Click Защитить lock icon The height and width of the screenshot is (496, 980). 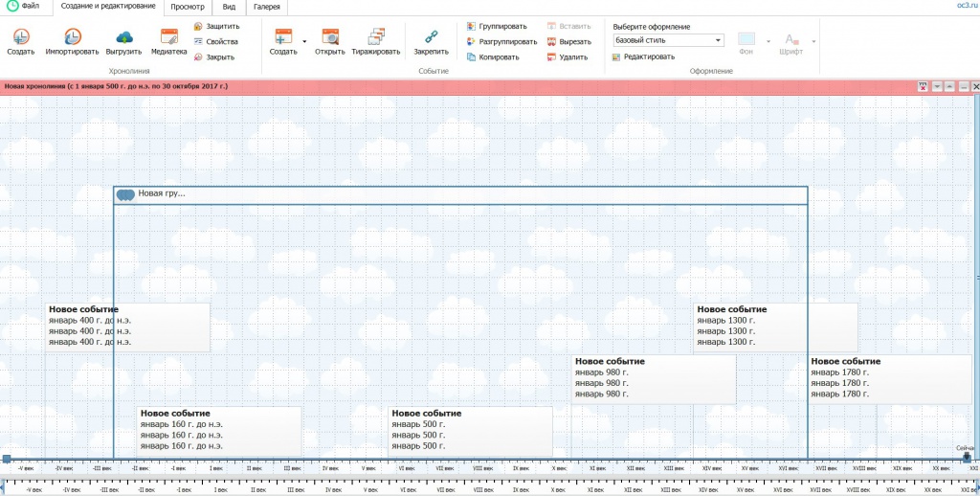[x=198, y=26]
